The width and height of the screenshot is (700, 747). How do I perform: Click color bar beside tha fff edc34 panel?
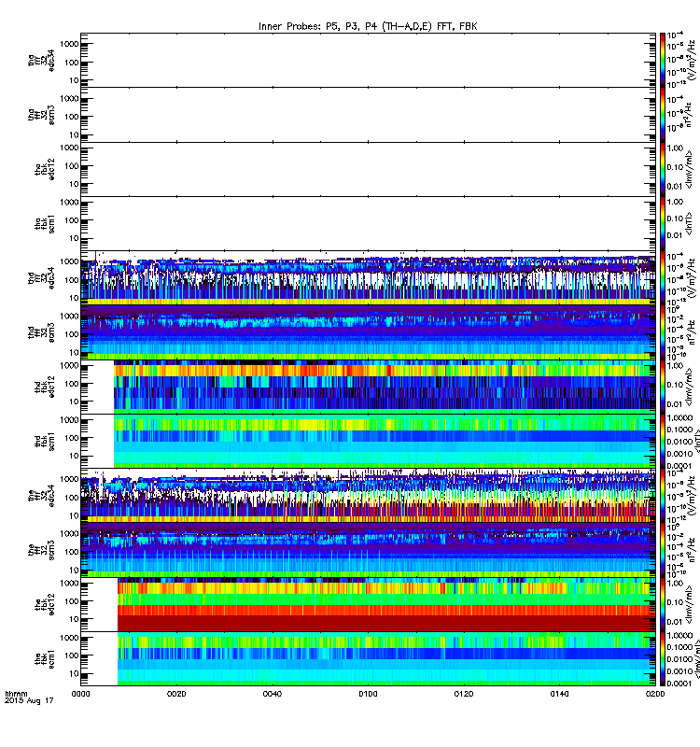pos(663,60)
